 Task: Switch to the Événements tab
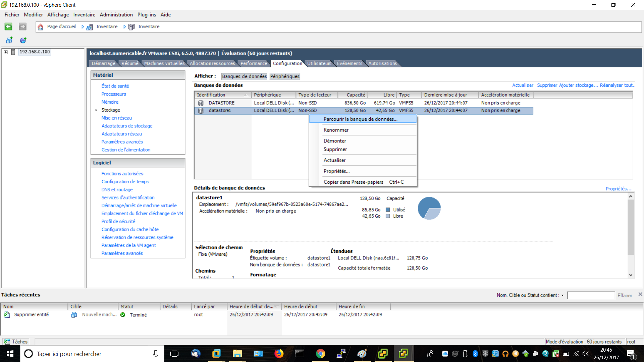(x=350, y=63)
